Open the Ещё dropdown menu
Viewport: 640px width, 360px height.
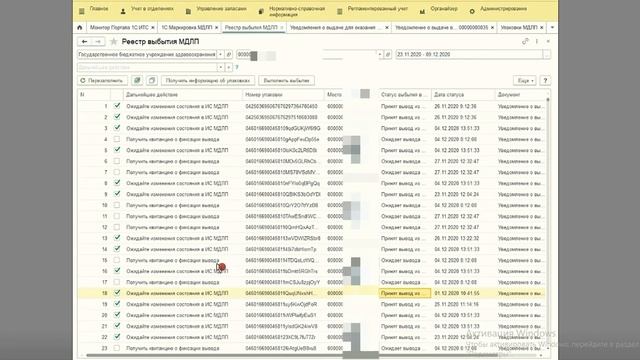[525, 80]
